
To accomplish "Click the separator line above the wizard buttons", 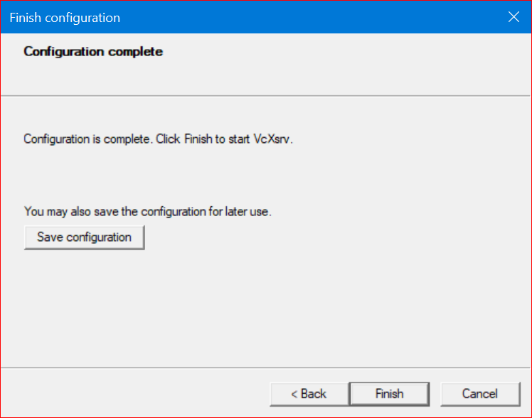I will [266, 368].
